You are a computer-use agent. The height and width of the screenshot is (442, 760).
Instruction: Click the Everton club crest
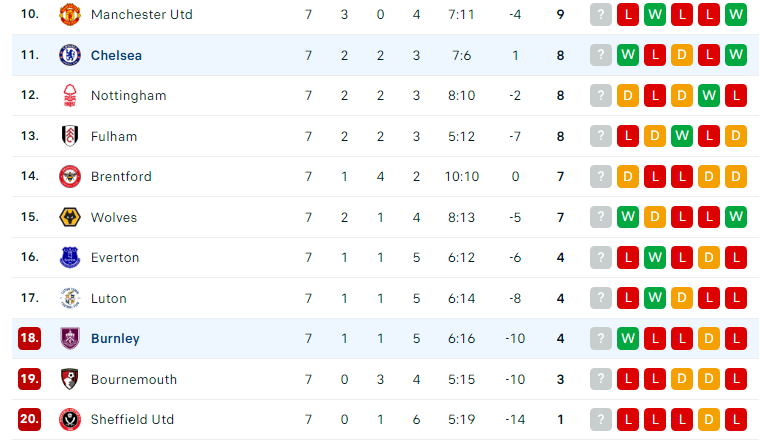click(70, 257)
